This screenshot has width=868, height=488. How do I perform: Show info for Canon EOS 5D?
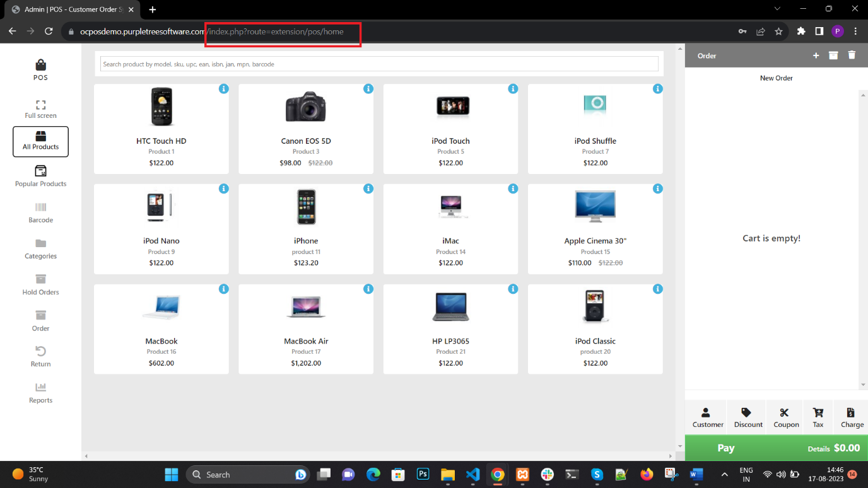coord(368,89)
